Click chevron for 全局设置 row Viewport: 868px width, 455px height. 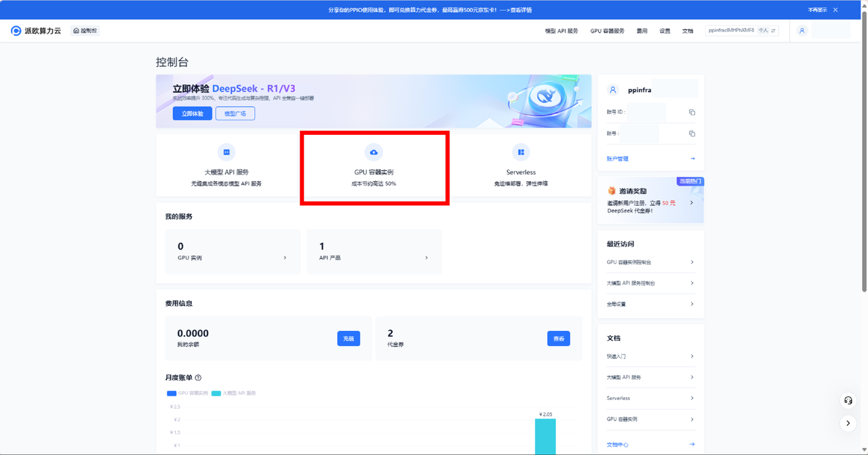click(x=692, y=304)
